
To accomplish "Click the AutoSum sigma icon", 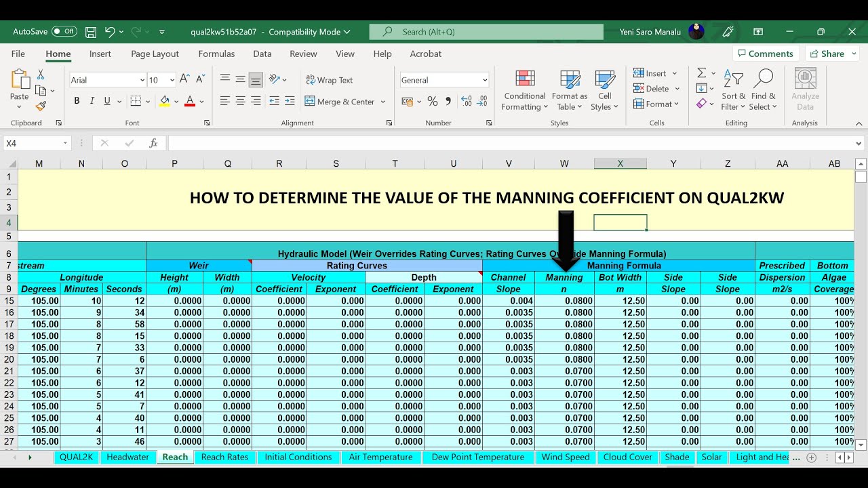I will (x=702, y=73).
